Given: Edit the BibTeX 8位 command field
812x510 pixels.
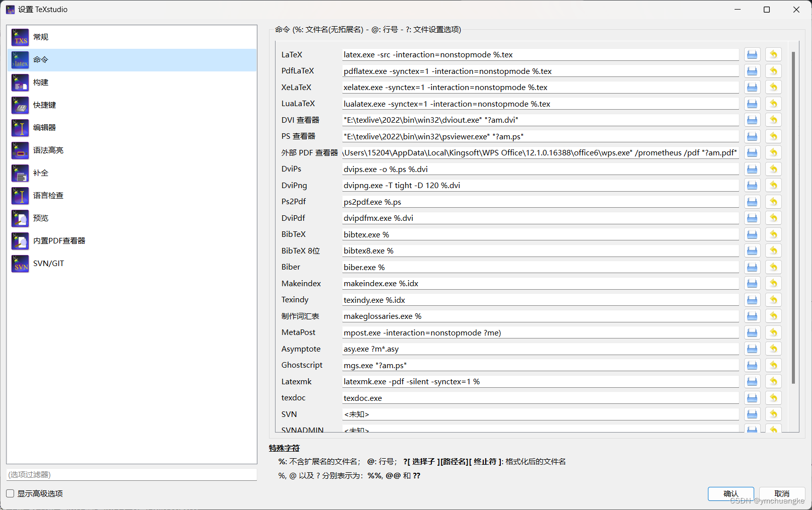Looking at the screenshot, I should 540,251.
